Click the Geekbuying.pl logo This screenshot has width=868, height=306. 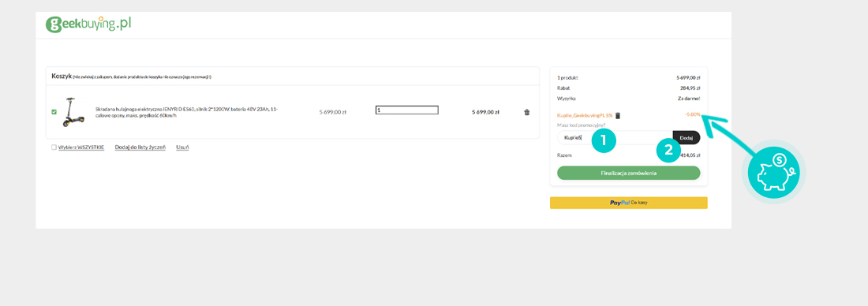coord(88,24)
